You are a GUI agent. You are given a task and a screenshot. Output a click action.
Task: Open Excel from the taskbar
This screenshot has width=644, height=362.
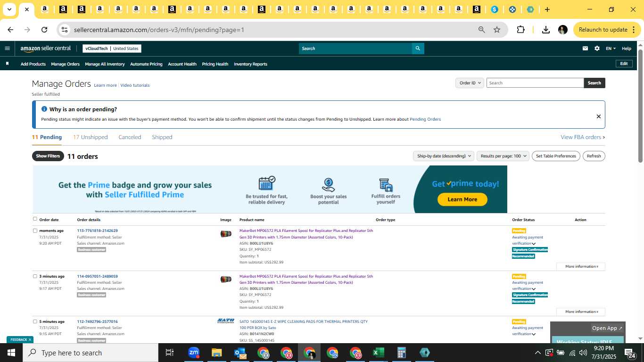378,353
